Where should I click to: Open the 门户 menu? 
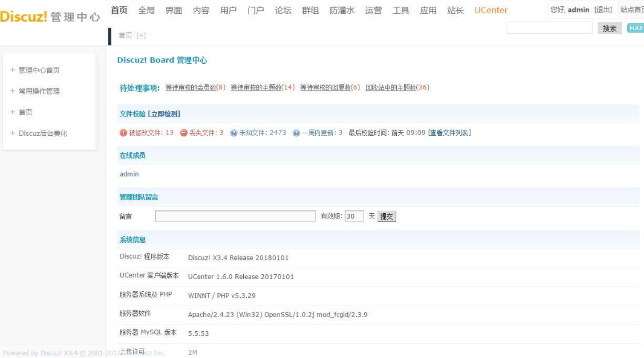[x=256, y=10]
